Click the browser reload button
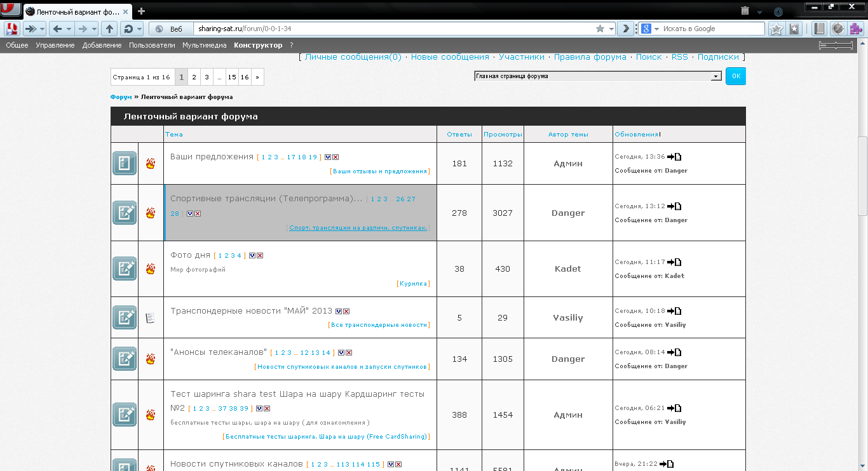Screen dimensions: 868x471 coord(128,29)
